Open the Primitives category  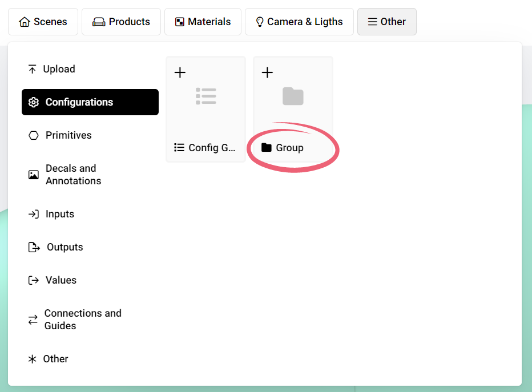tap(68, 135)
